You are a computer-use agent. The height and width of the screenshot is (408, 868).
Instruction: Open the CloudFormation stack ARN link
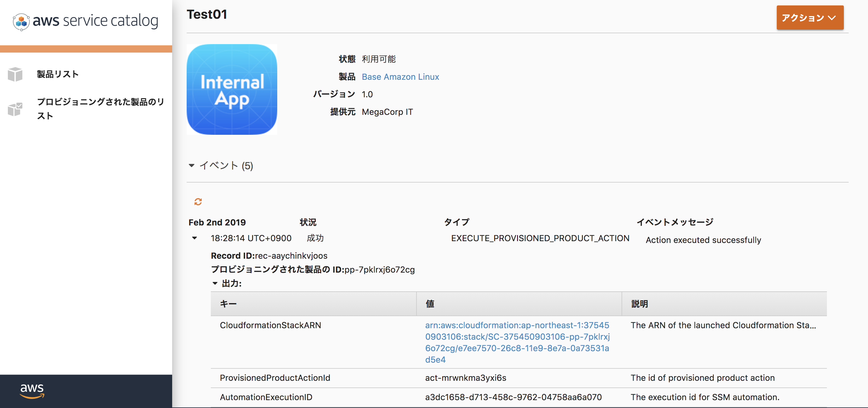[x=517, y=342]
